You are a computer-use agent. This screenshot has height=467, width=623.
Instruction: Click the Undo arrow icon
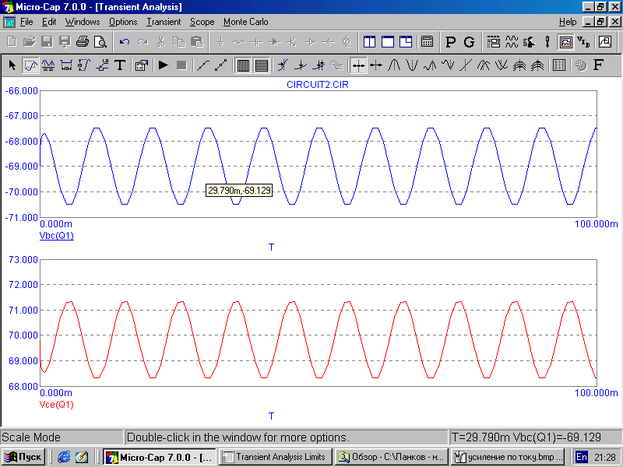click(125, 42)
